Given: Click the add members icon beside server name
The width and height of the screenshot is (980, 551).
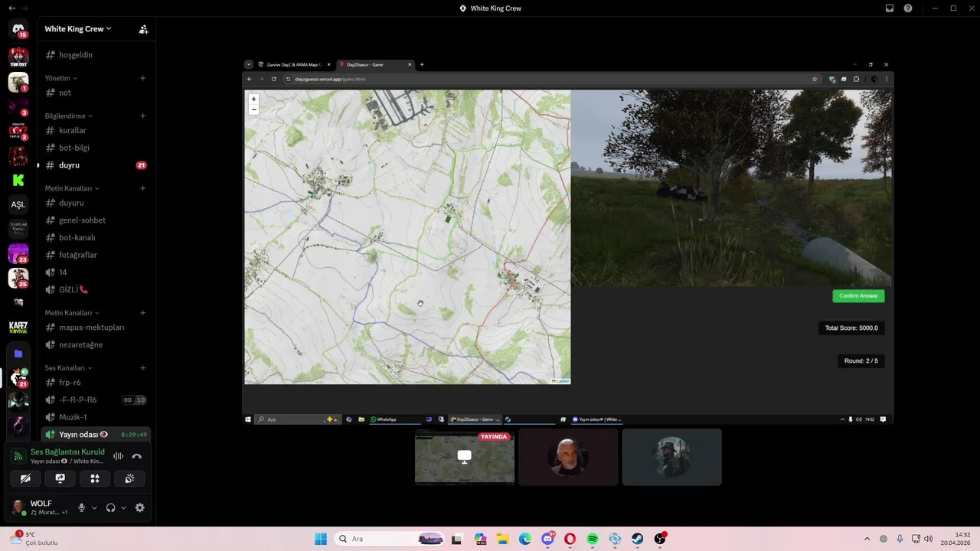Looking at the screenshot, I should (x=143, y=29).
